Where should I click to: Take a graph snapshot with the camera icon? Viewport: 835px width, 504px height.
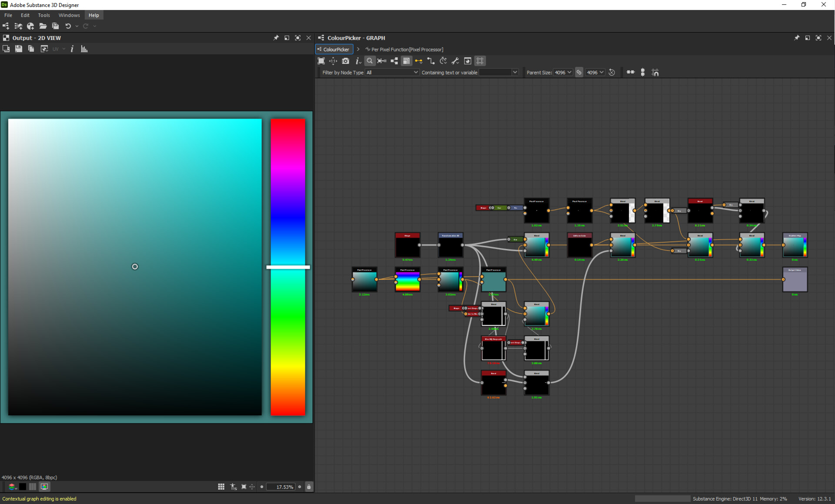[346, 61]
